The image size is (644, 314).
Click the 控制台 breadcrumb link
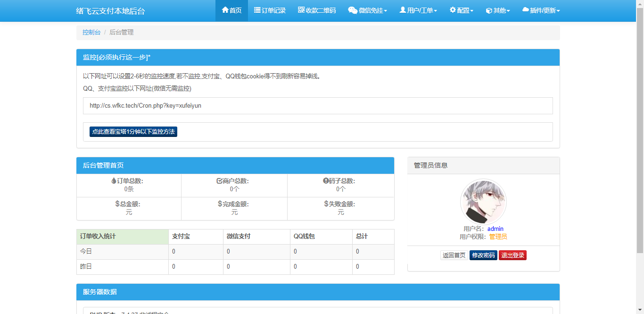91,32
